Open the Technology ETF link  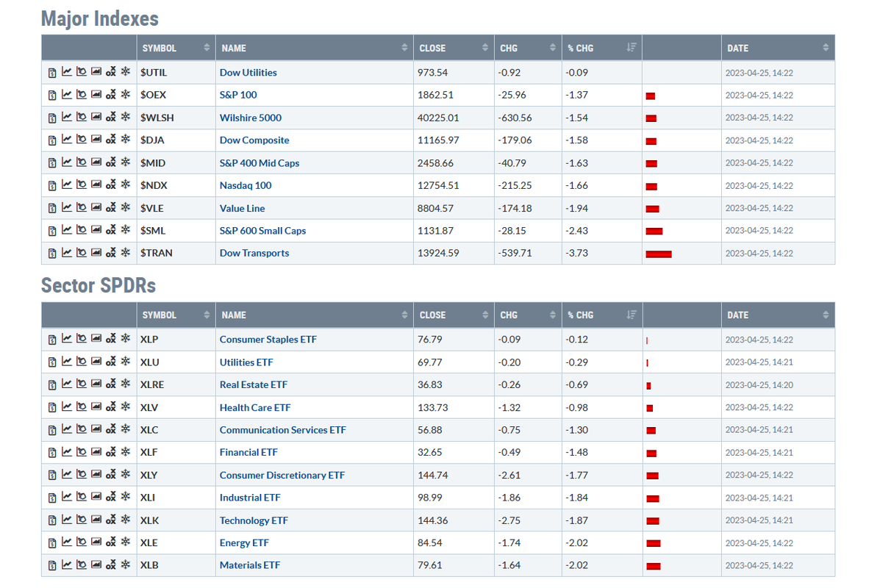coord(254,520)
